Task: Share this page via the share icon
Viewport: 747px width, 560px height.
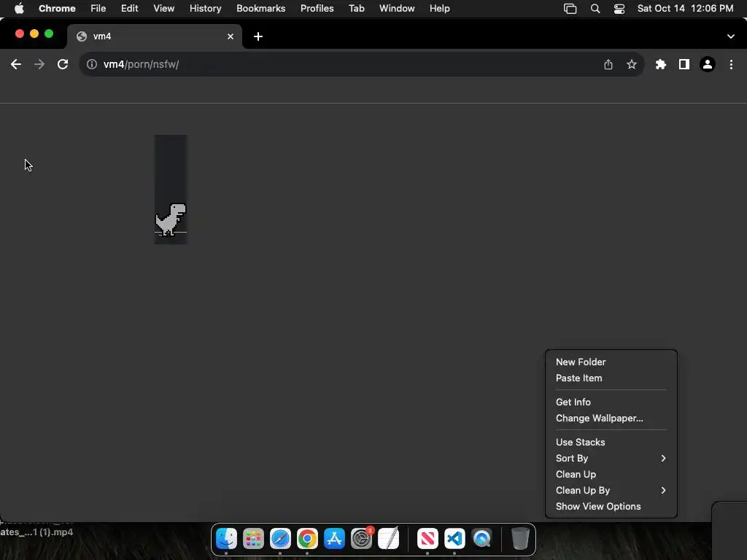Action: click(x=608, y=64)
